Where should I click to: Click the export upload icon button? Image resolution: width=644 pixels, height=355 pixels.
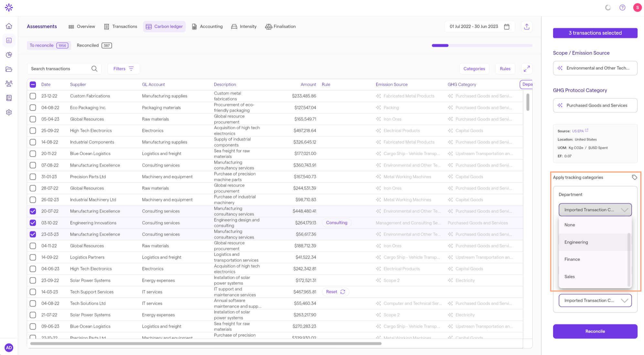tap(527, 27)
